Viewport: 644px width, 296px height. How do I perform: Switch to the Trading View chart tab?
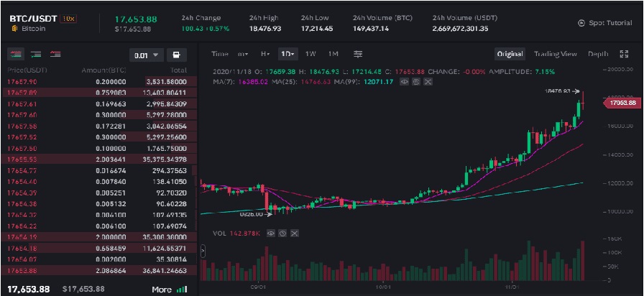point(556,54)
